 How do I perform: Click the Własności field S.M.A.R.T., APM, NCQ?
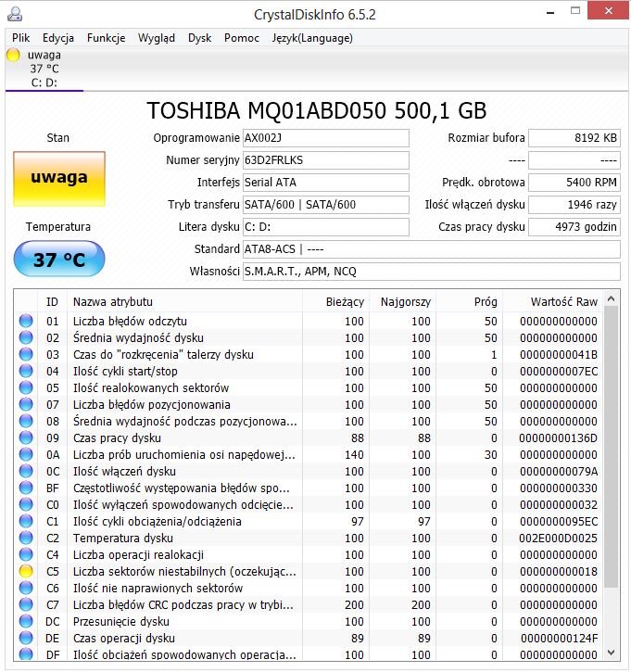coord(432,272)
